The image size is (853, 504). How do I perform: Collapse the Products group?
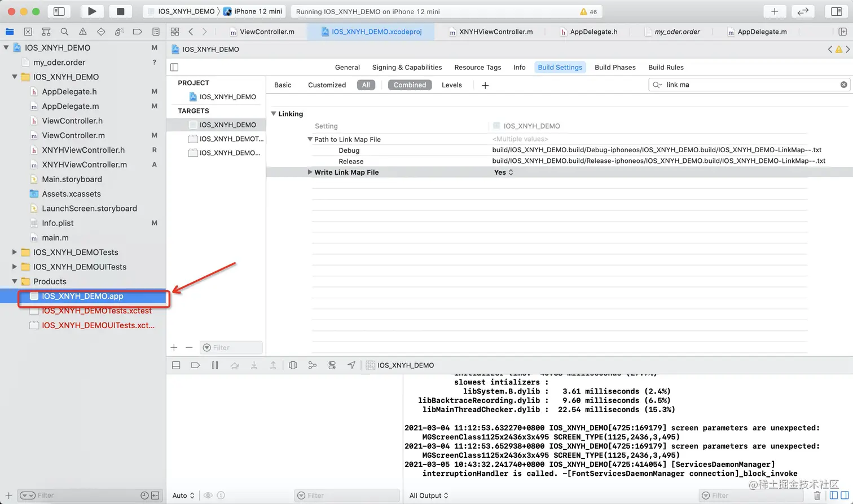pyautogui.click(x=15, y=281)
